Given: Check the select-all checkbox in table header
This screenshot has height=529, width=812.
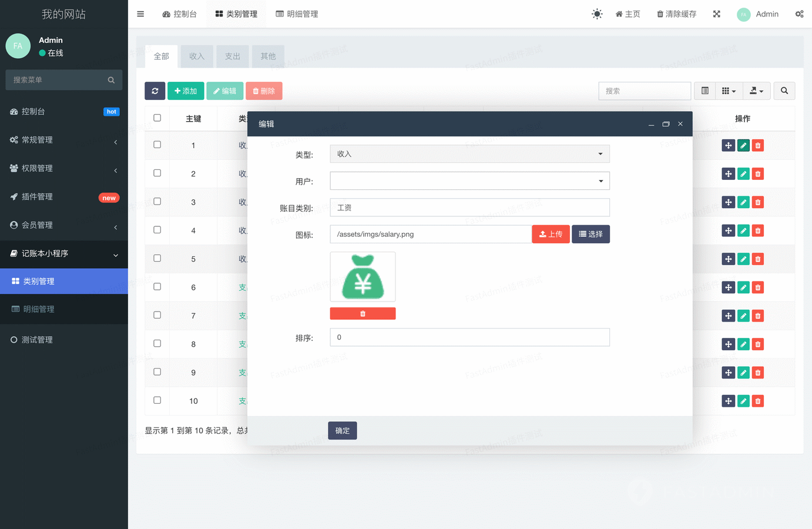Looking at the screenshot, I should (x=157, y=118).
